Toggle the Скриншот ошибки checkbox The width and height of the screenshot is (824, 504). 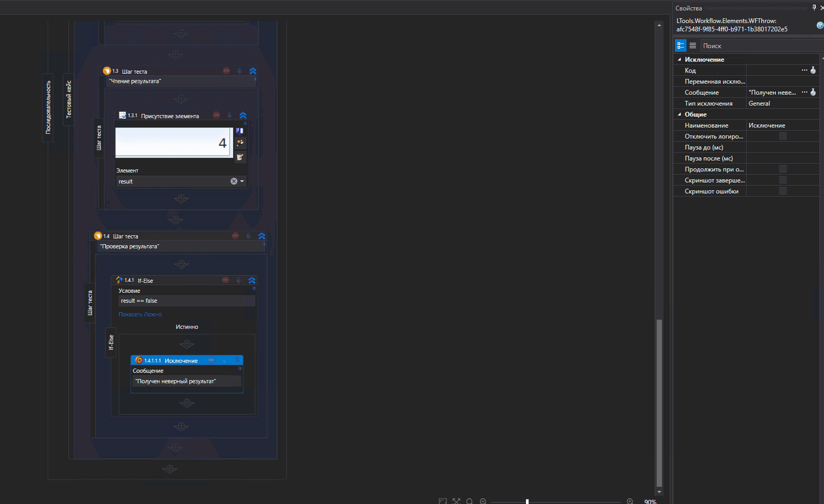(783, 191)
